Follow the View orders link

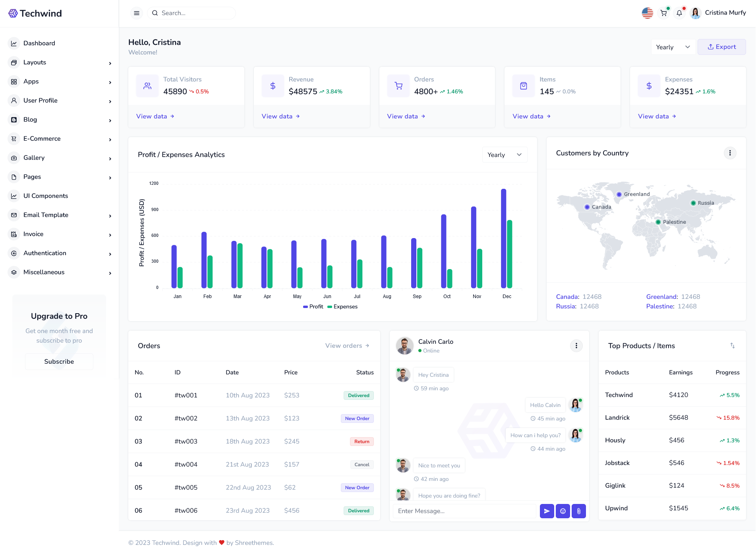pos(347,346)
